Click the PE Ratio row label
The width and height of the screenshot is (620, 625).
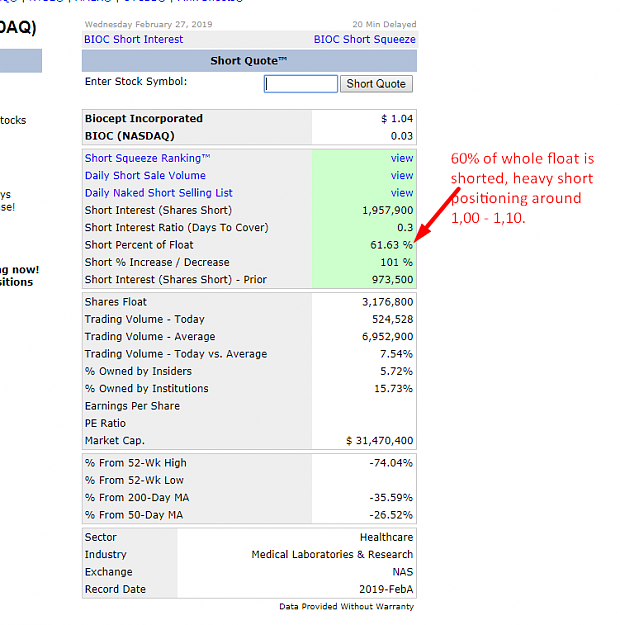105,423
